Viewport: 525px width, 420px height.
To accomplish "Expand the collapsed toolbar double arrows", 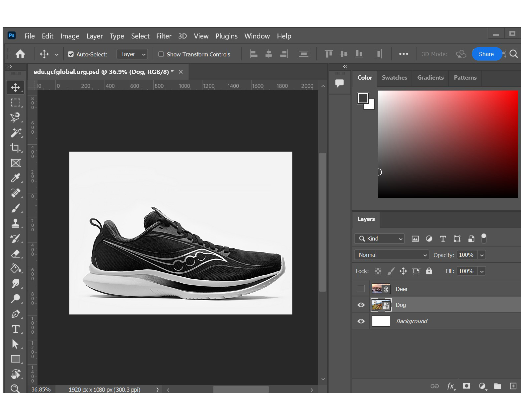I will tap(9, 67).
